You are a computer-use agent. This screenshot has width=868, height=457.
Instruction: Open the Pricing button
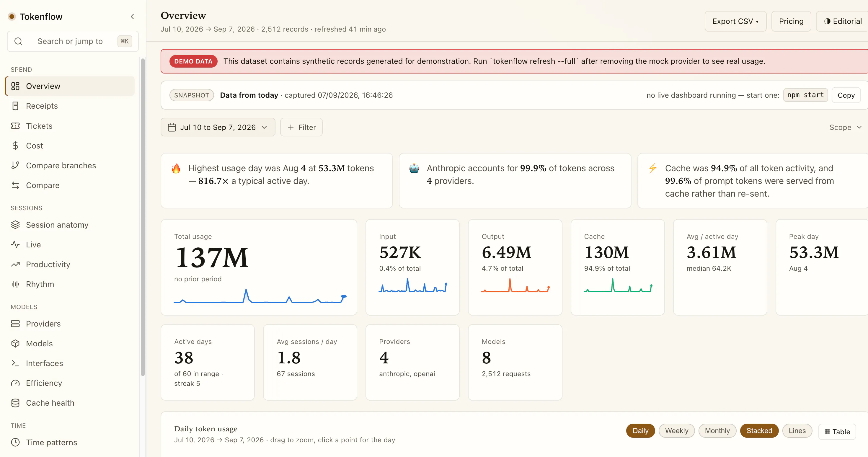tap(791, 21)
